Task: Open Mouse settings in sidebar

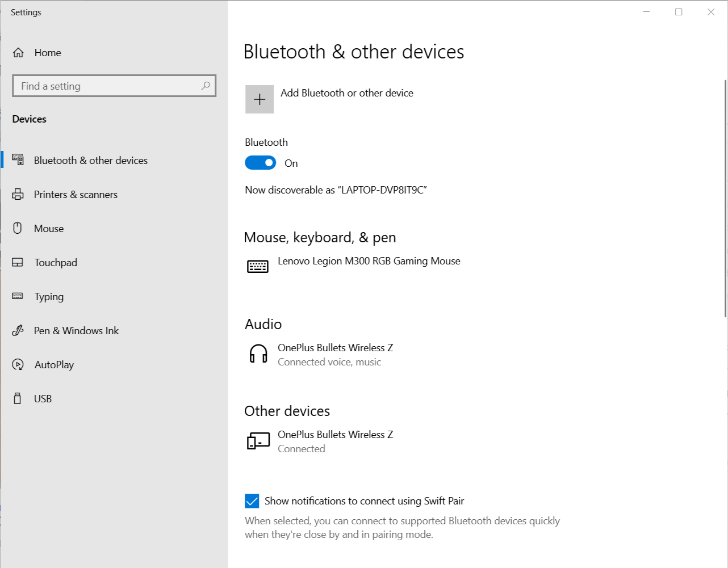Action: coord(49,228)
